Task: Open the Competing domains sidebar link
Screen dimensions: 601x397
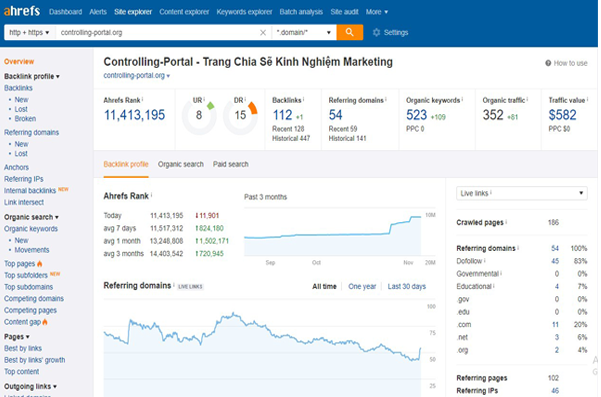Action: click(x=34, y=299)
